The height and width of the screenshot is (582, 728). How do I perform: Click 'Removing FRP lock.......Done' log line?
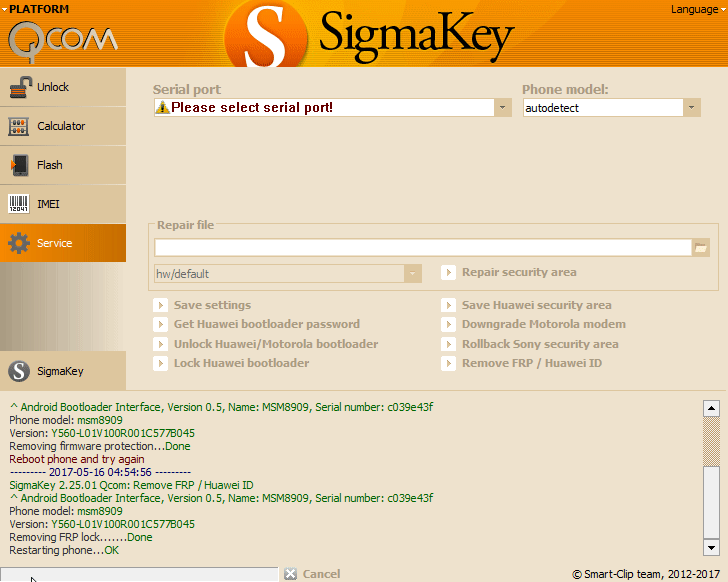tap(81, 537)
